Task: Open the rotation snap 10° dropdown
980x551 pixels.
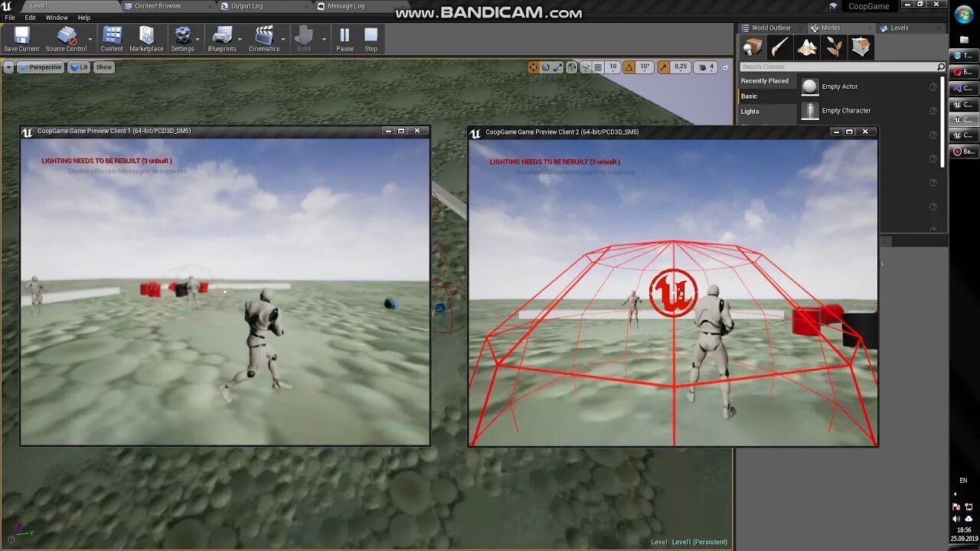Action: [x=645, y=67]
